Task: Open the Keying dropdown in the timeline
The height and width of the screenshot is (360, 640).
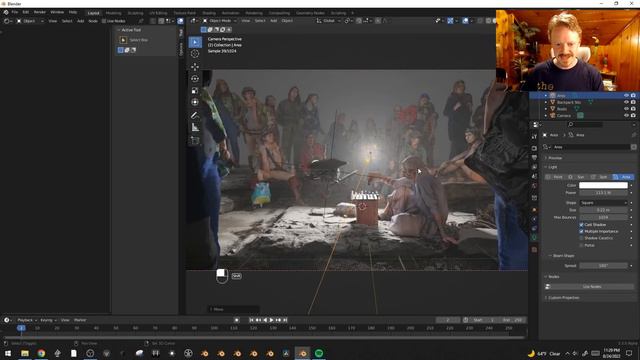Action: pyautogui.click(x=48, y=320)
